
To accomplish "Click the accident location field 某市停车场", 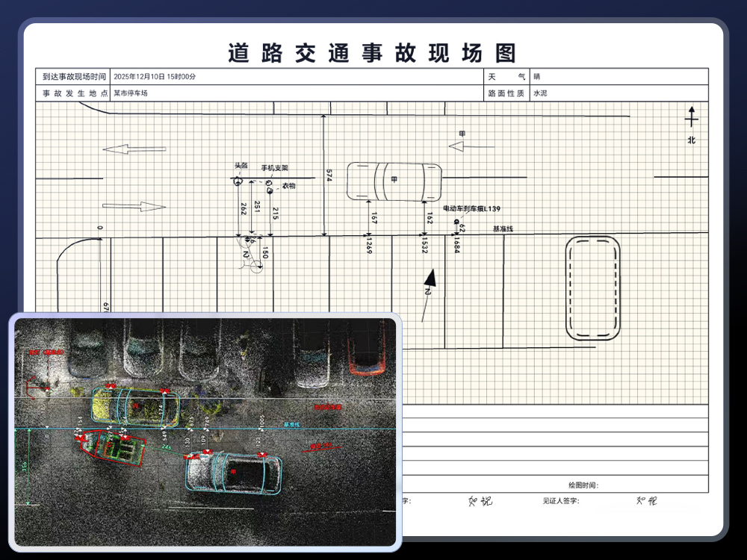I will pos(131,93).
